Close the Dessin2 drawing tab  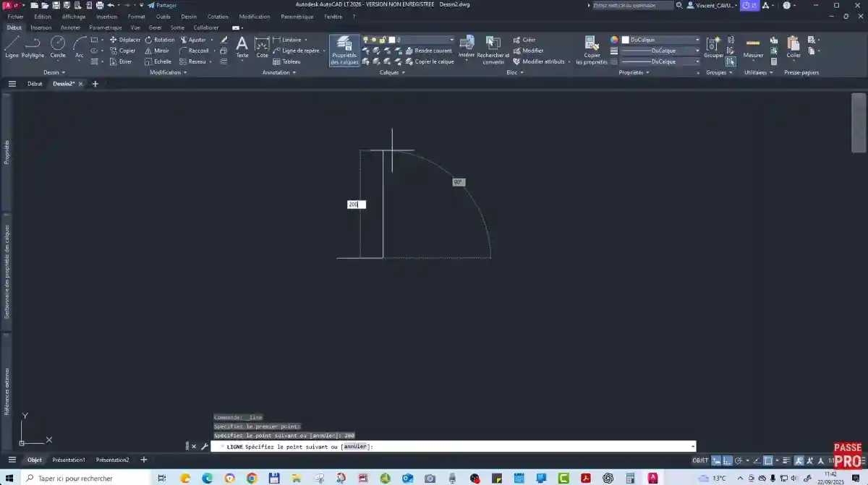(81, 84)
